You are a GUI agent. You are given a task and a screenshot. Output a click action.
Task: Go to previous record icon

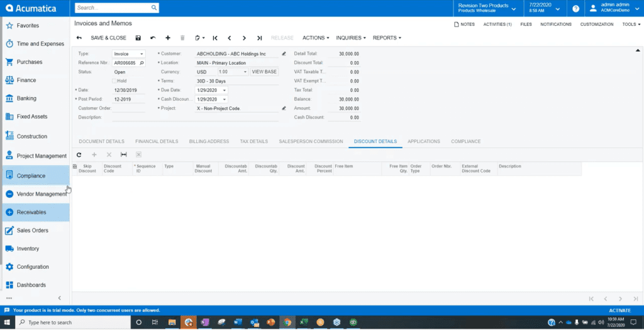tap(230, 38)
